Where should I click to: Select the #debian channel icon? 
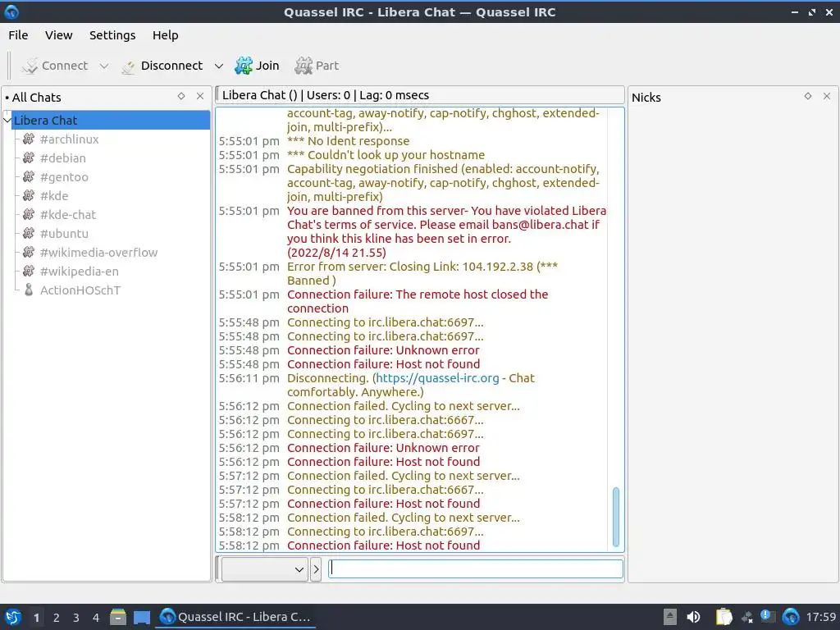coord(29,157)
